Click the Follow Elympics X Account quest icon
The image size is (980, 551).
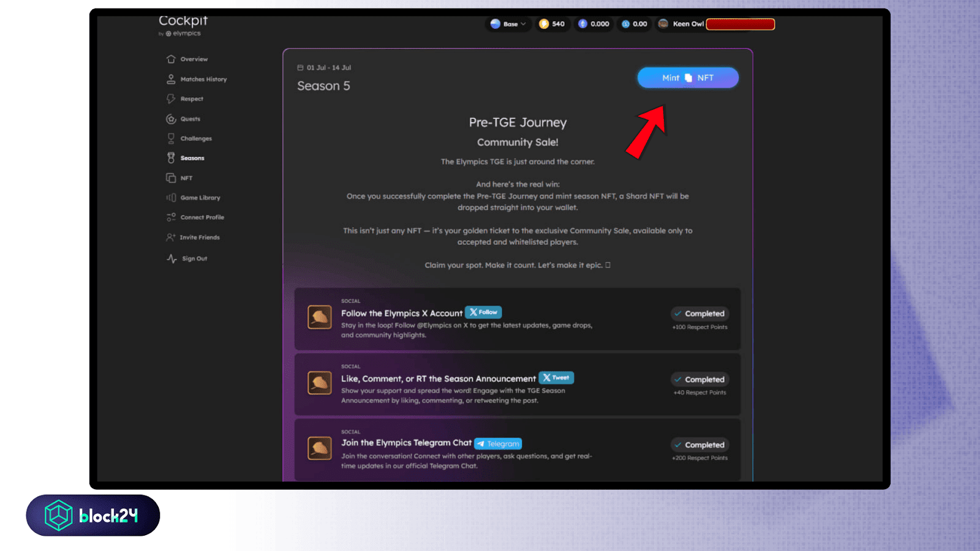pos(320,317)
